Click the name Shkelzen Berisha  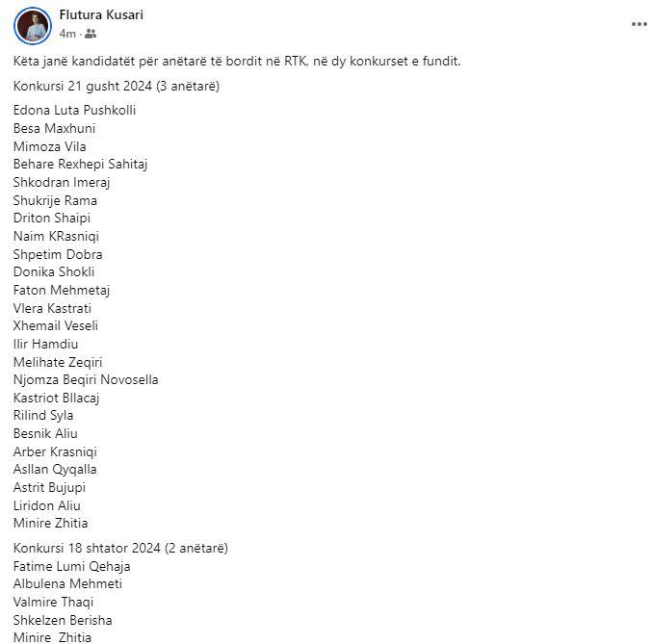point(64,620)
